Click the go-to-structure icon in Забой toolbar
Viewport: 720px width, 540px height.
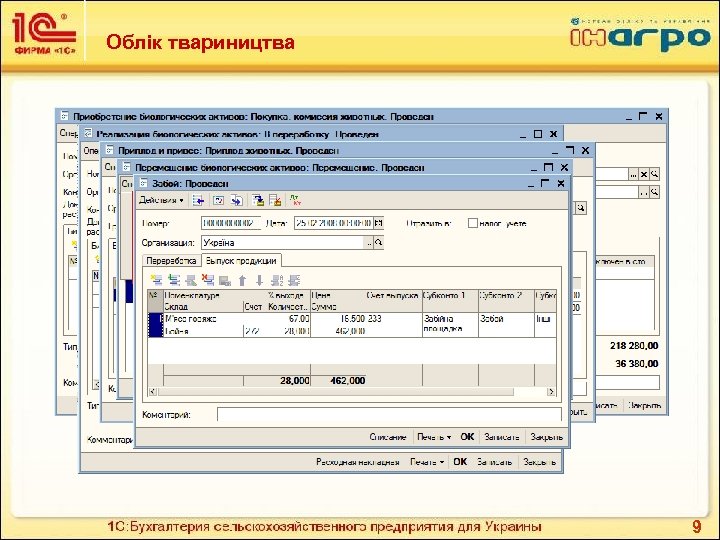[236, 200]
